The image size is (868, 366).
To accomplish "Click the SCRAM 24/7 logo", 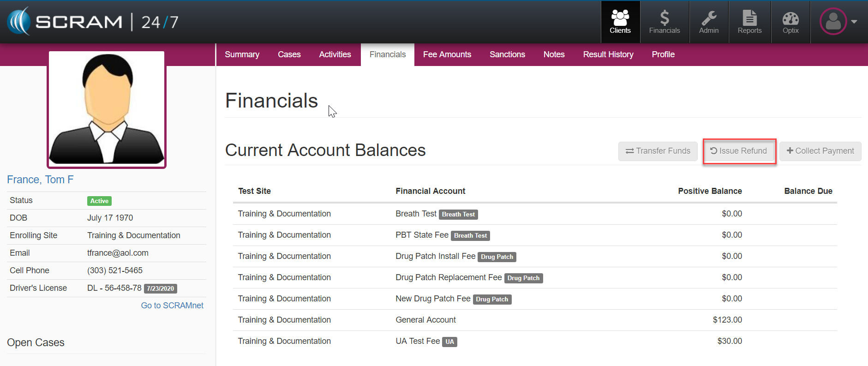I will point(92,22).
